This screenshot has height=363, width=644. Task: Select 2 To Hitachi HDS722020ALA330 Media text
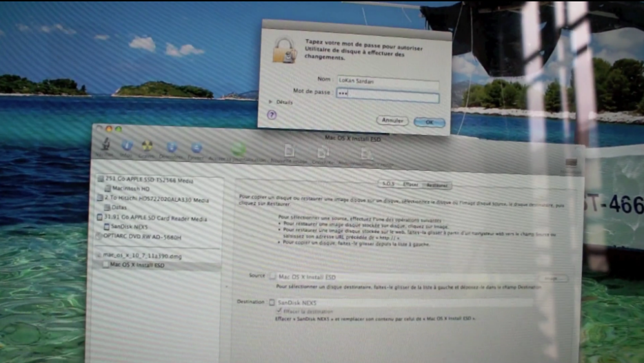click(x=157, y=199)
